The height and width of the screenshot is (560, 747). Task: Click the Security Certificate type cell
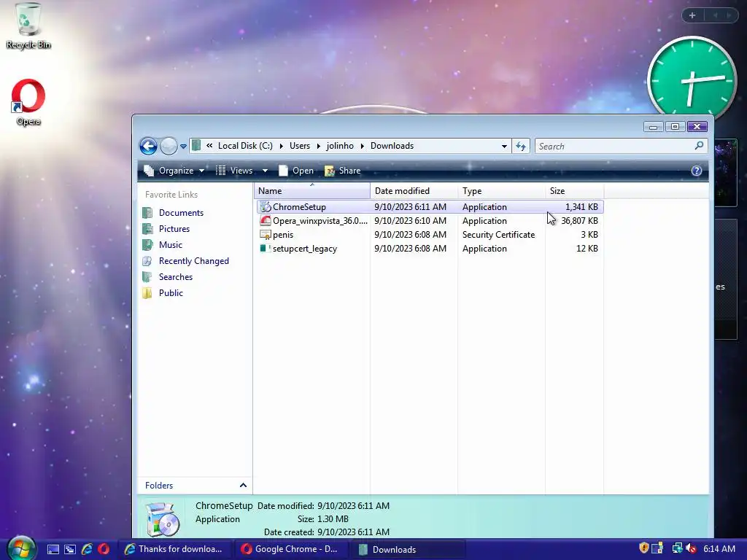click(498, 234)
